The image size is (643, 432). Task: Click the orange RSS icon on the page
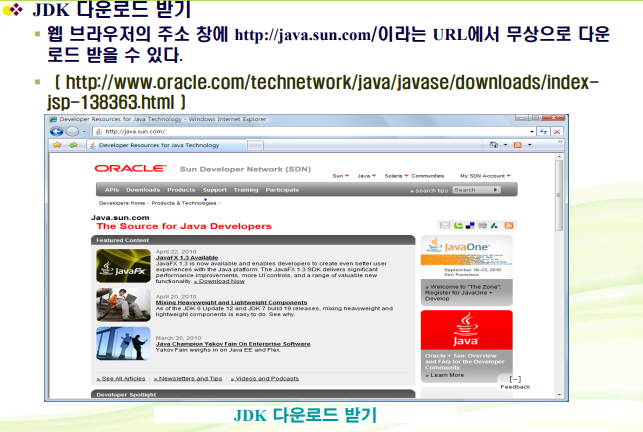(x=509, y=225)
